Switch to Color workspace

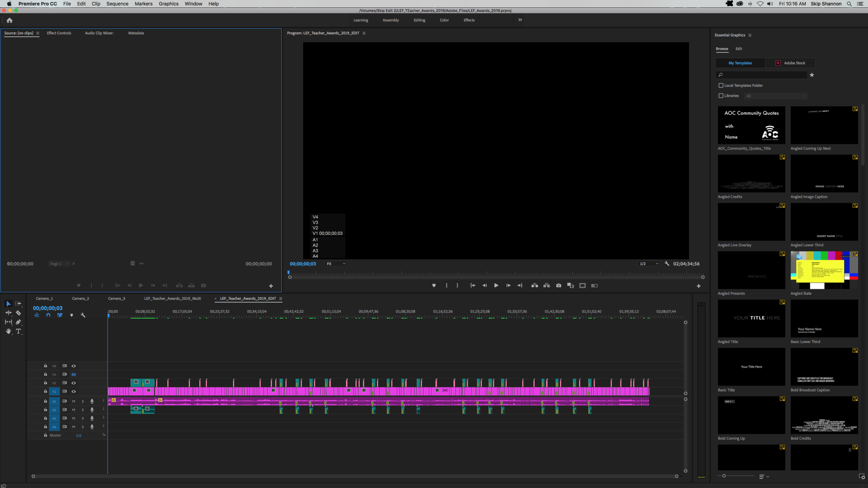[444, 20]
